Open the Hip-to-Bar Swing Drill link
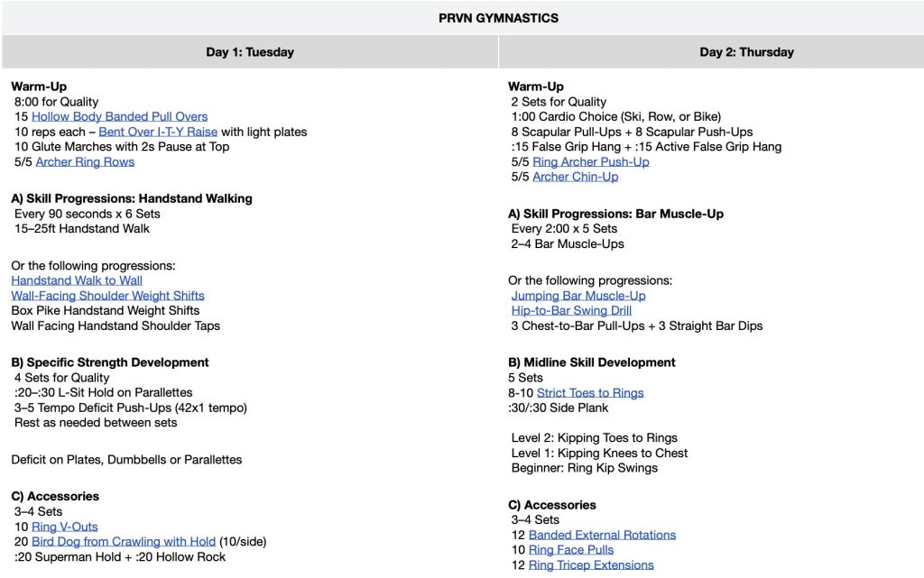Viewport: 924px width, 578px height. (571, 311)
